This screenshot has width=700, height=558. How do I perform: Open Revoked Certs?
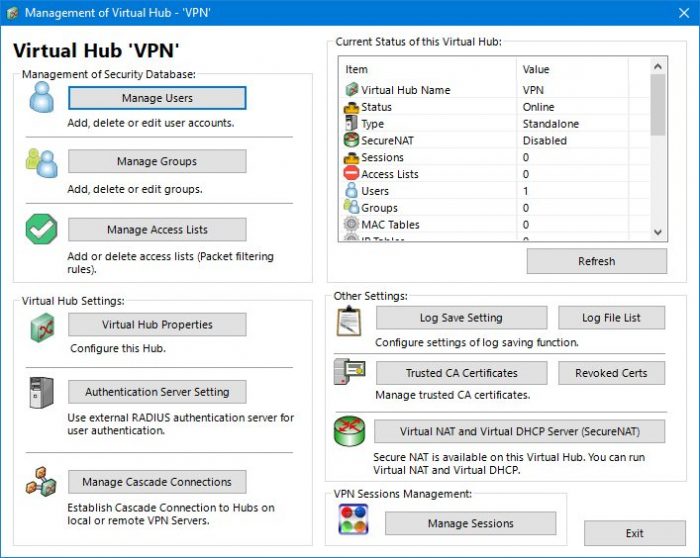pos(611,373)
